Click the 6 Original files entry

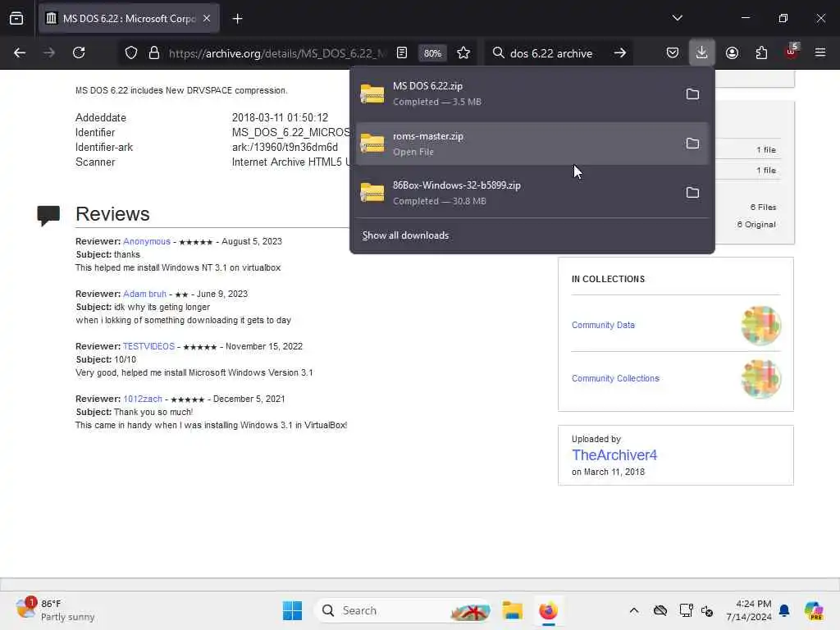(756, 225)
